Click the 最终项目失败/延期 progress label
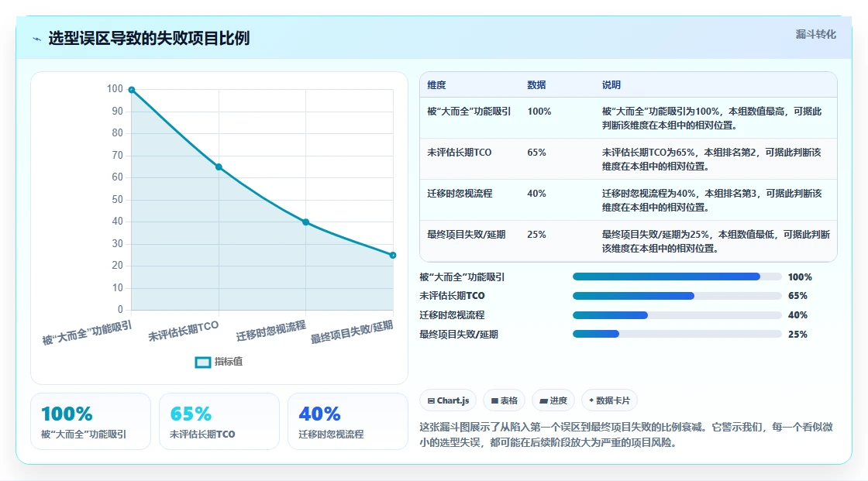The height and width of the screenshot is (481, 868). click(x=458, y=335)
